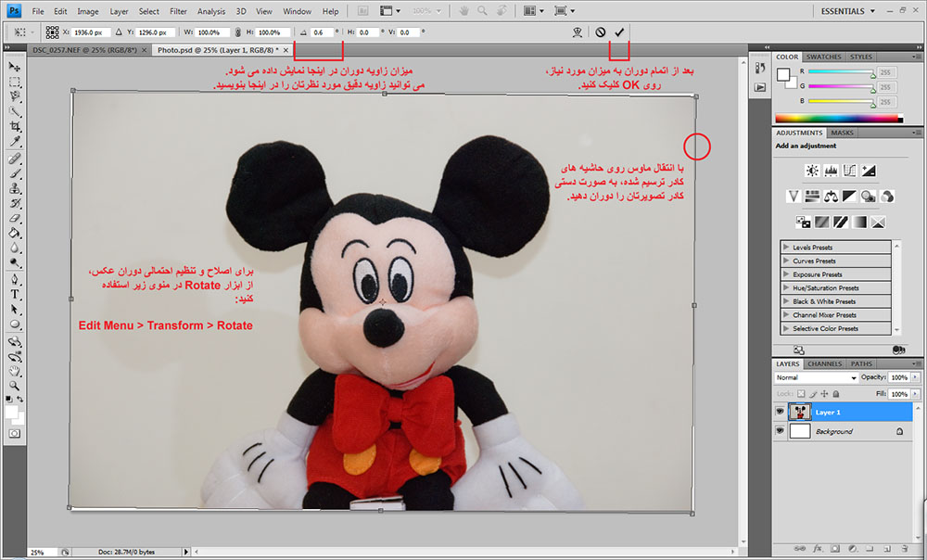
Task: Add an Exposure adjustment
Action: click(x=869, y=171)
